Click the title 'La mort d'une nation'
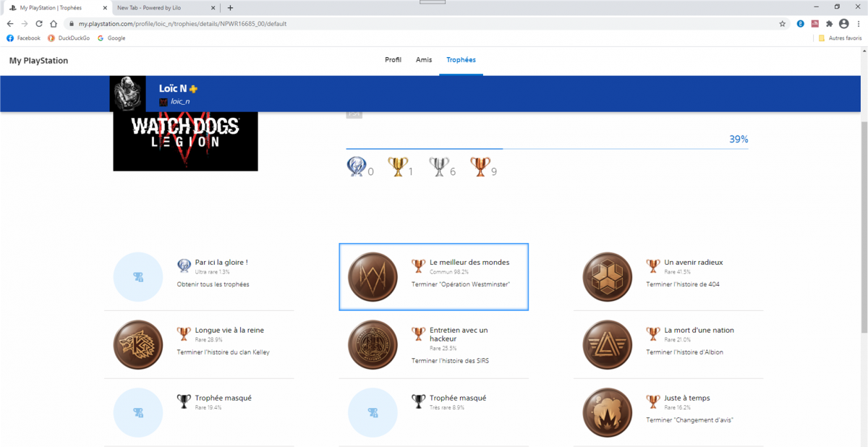The image size is (868, 447). pyautogui.click(x=699, y=330)
